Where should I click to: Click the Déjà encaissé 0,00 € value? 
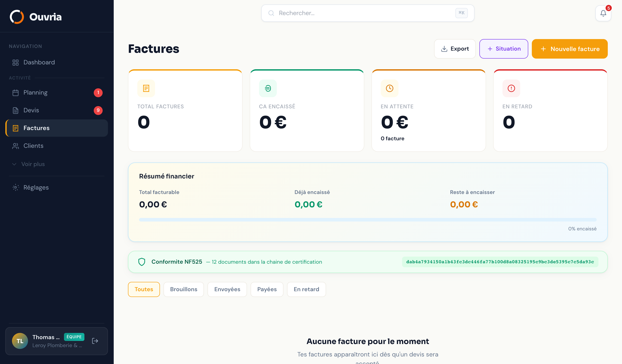[x=309, y=204]
